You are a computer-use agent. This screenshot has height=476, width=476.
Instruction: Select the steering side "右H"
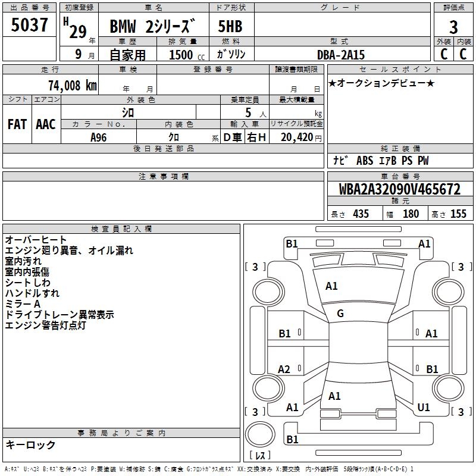coord(256,137)
